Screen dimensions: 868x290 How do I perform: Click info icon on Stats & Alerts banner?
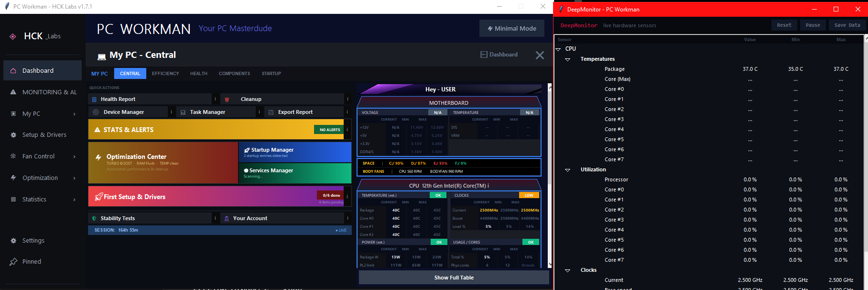coord(347,129)
